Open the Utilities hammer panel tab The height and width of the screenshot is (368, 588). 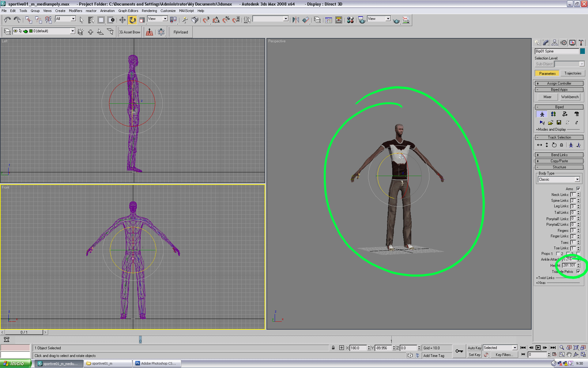tap(581, 43)
